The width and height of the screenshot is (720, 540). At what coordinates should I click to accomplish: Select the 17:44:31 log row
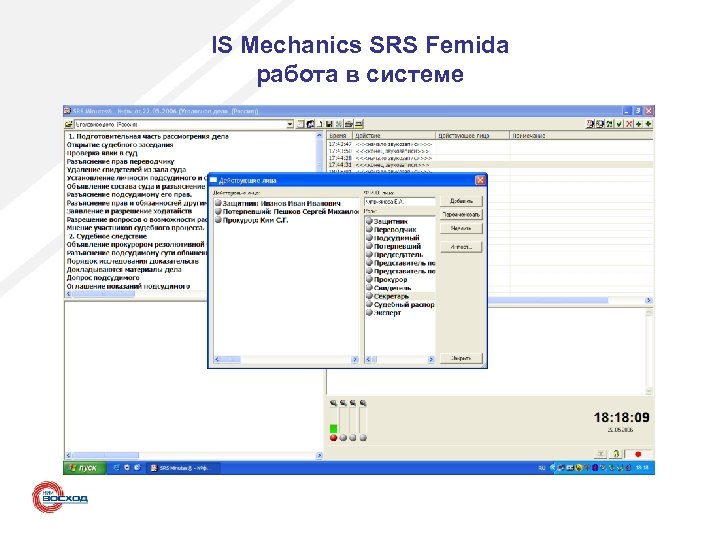[x=489, y=164]
